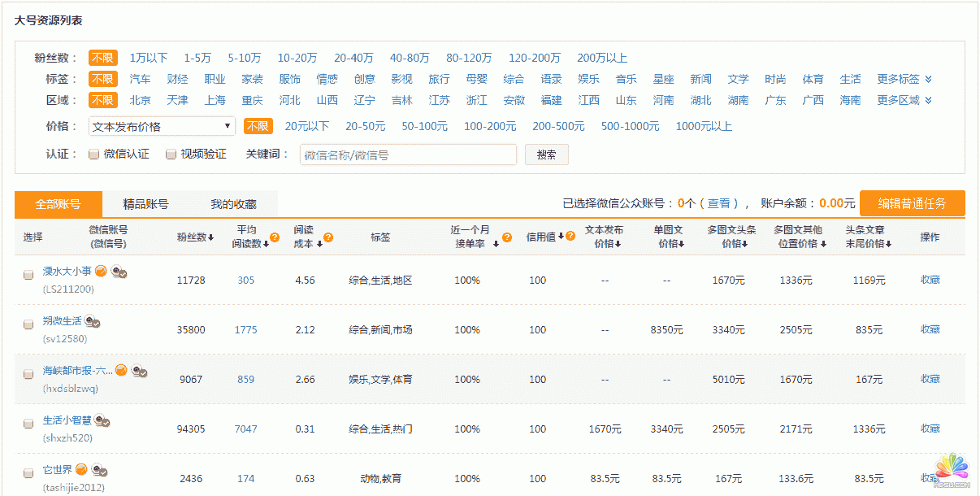Expand 更多标签 to show more tags
980x496 pixels.
tap(897, 78)
